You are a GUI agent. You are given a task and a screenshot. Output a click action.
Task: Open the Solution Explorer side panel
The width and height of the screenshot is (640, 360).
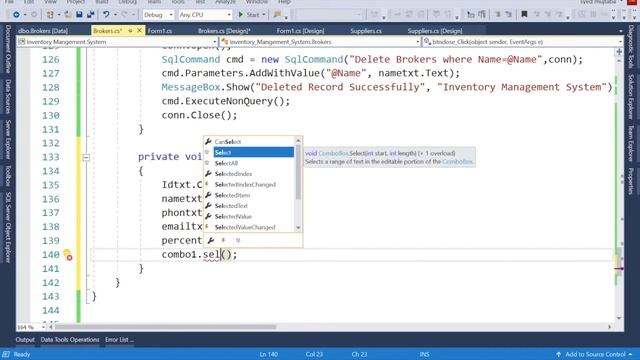[631, 96]
